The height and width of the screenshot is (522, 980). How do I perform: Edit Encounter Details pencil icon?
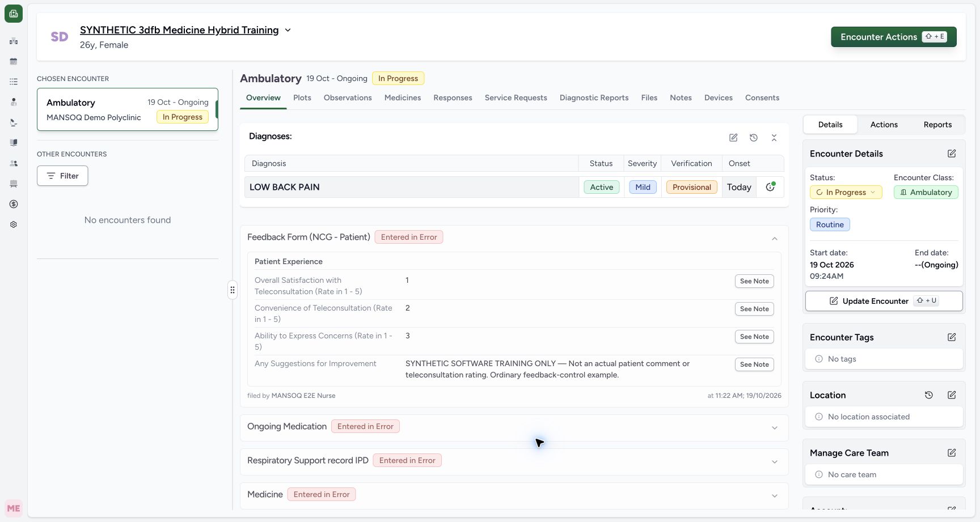952,154
